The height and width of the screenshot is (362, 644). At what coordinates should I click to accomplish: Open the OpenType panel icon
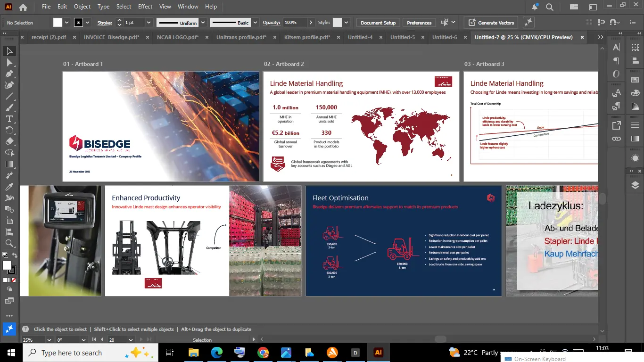pos(616,74)
